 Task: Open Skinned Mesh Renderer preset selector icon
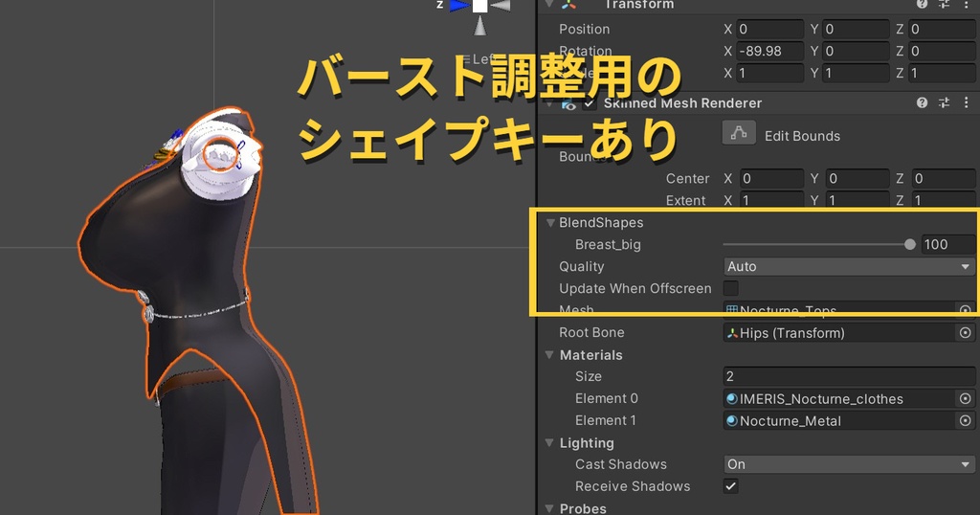(x=944, y=103)
